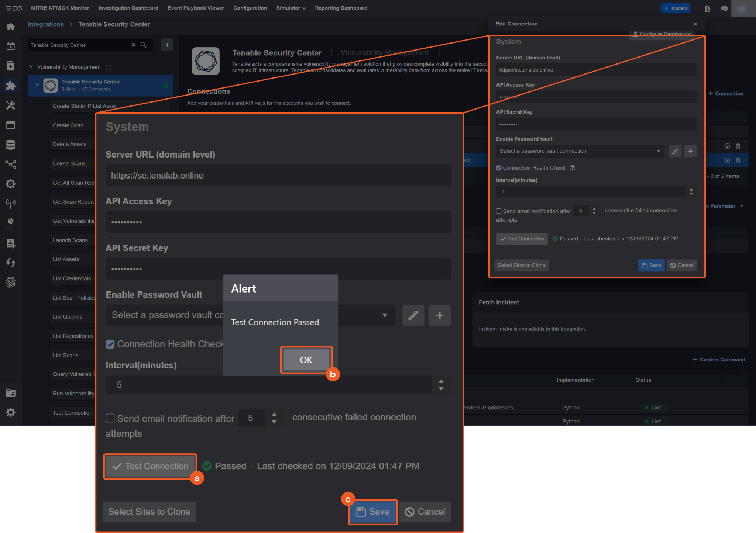Click the add integration plus button
The width and height of the screenshot is (756, 533).
pyautogui.click(x=167, y=45)
